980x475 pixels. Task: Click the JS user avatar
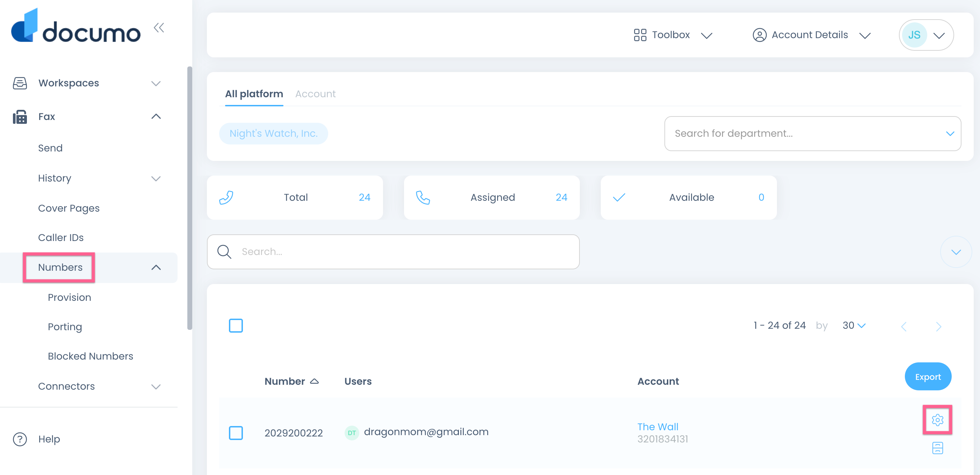[914, 35]
